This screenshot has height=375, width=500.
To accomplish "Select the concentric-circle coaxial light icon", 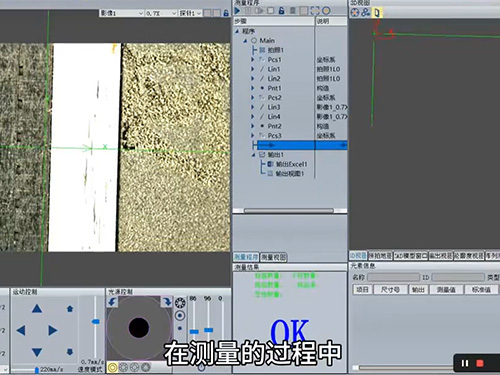I will coord(180,315).
